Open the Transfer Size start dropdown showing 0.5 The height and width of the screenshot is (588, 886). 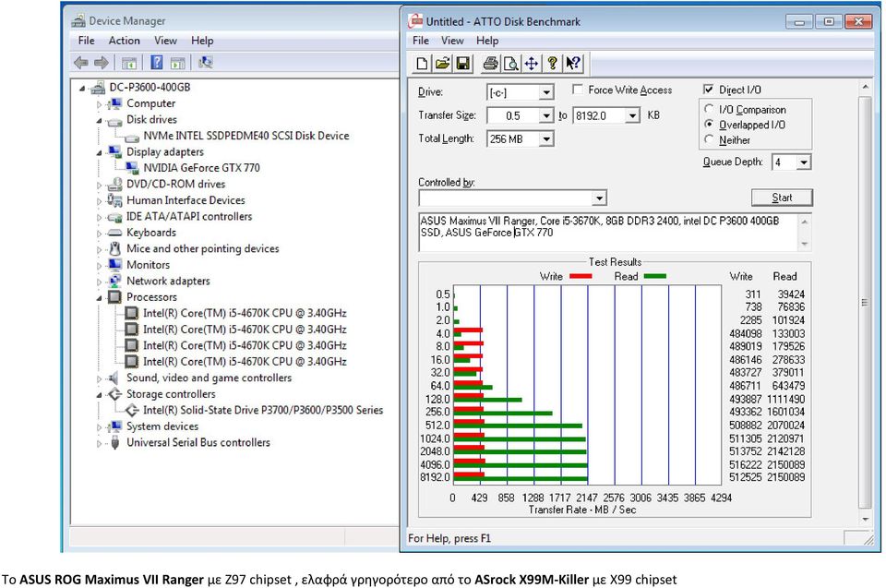click(x=545, y=116)
